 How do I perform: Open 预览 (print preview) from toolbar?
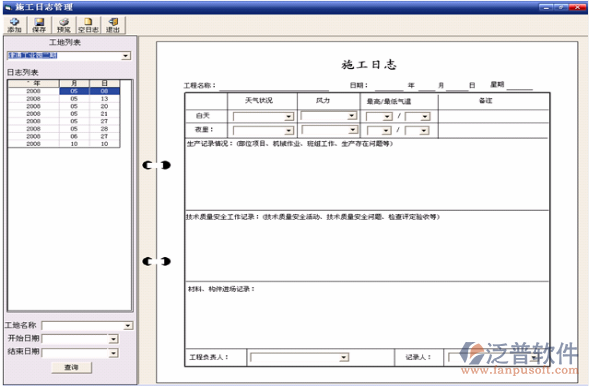point(63,25)
